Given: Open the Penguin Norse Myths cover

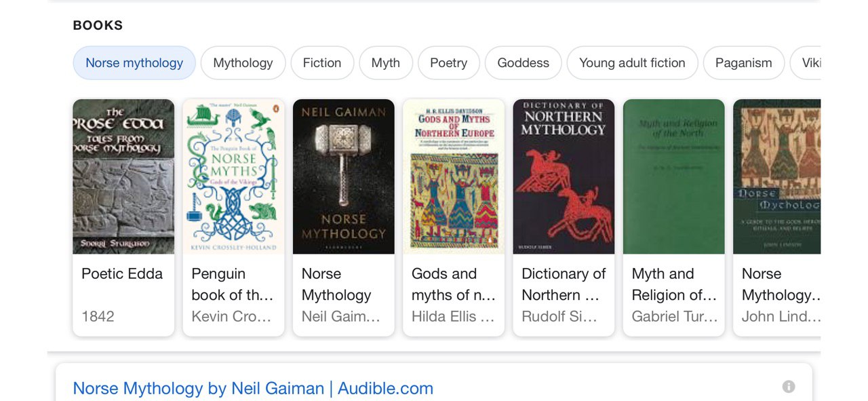Looking at the screenshot, I should tap(233, 176).
